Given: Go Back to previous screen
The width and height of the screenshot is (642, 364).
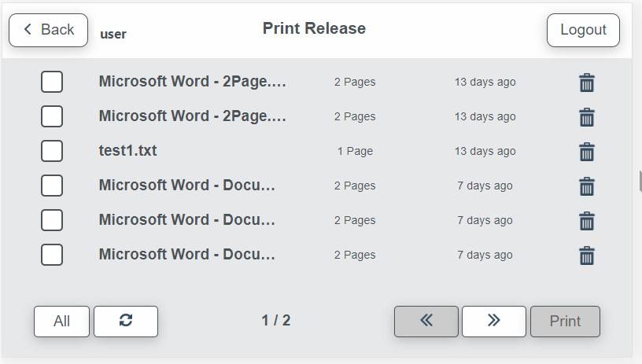Looking at the screenshot, I should point(48,30).
